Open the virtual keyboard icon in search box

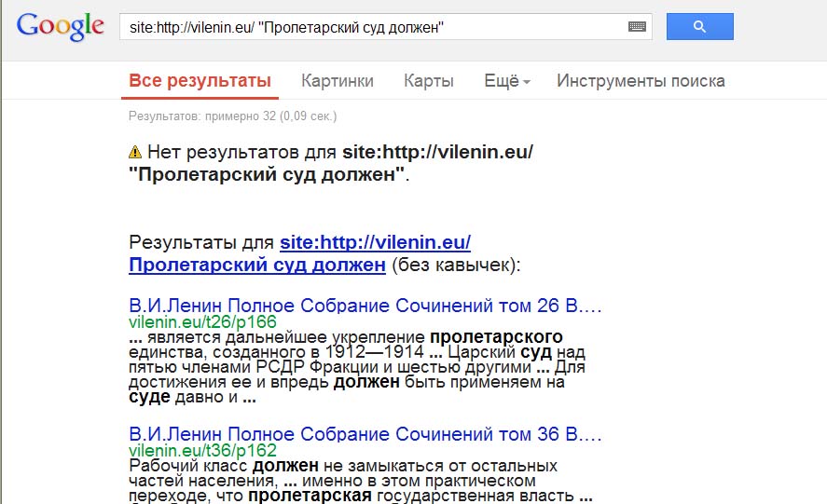point(637,28)
